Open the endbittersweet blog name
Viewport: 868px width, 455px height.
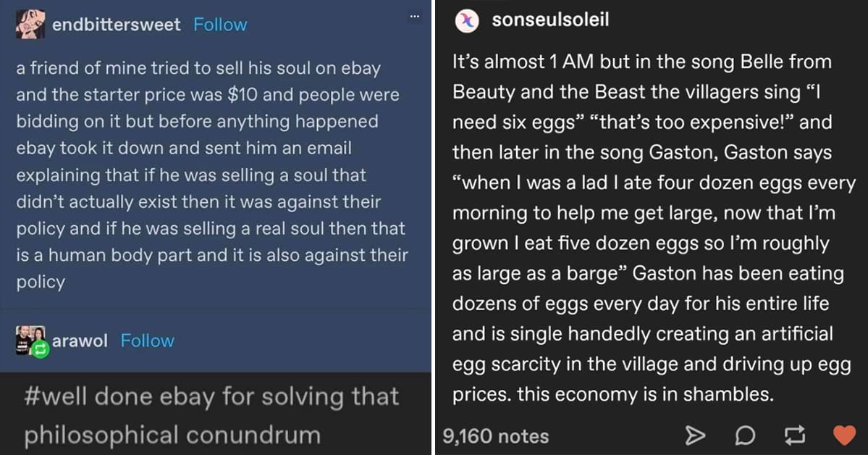point(117,25)
